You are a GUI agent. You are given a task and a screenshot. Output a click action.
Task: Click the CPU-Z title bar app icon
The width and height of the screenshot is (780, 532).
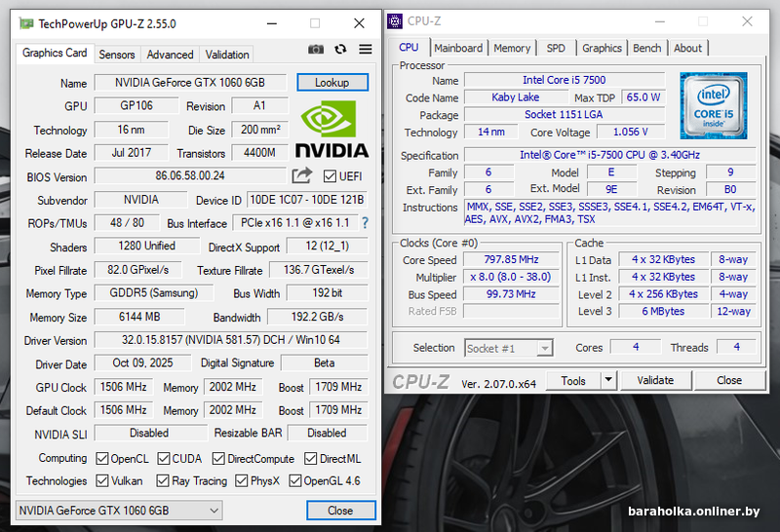pyautogui.click(x=395, y=21)
